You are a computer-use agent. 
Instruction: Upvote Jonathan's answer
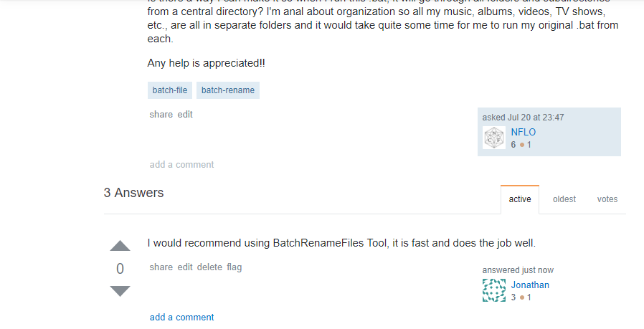click(x=120, y=246)
